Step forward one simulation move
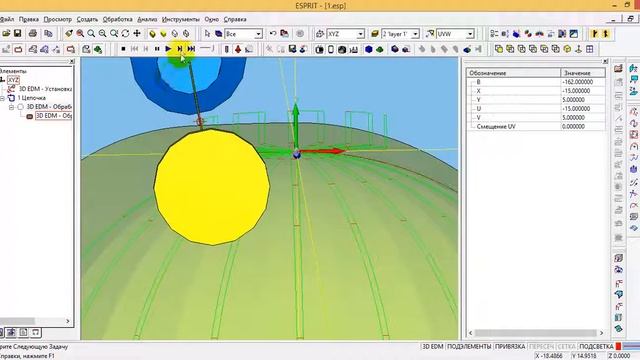This screenshot has width=640, height=360. pos(180,49)
